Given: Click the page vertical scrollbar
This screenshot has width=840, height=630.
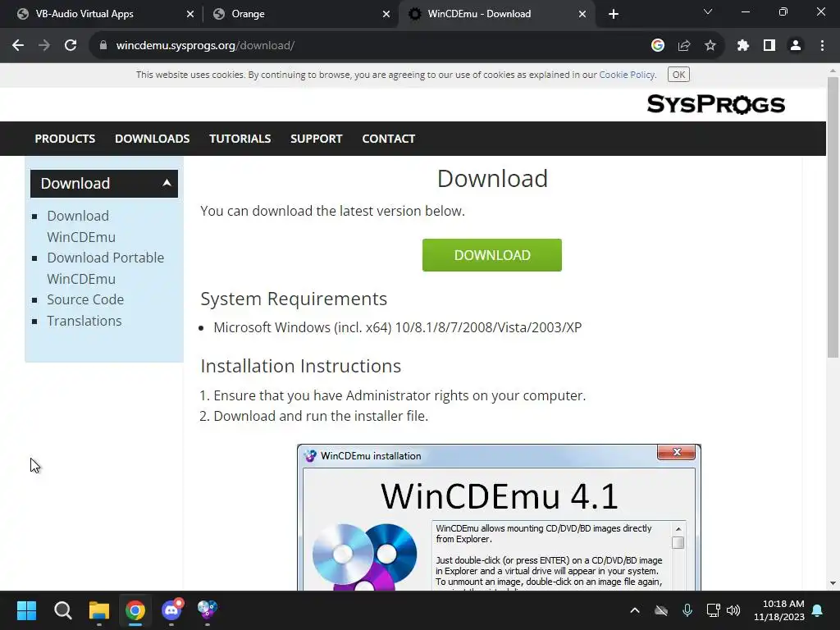Looking at the screenshot, I should click(833, 217).
